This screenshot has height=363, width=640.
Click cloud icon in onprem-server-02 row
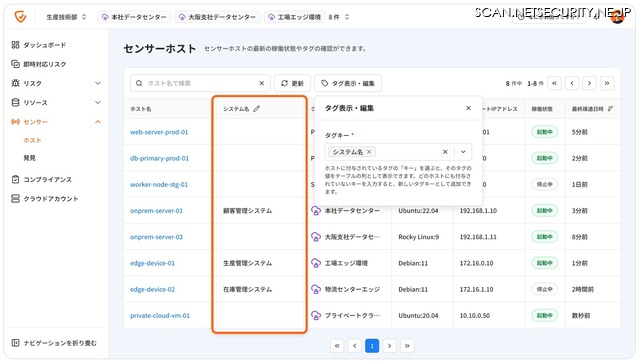click(316, 237)
